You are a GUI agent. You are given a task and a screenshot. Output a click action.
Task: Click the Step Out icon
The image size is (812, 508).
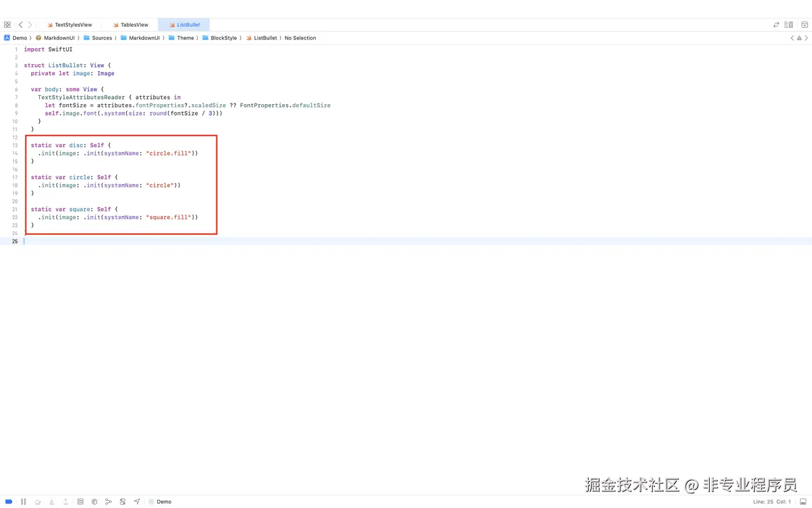[65, 502]
